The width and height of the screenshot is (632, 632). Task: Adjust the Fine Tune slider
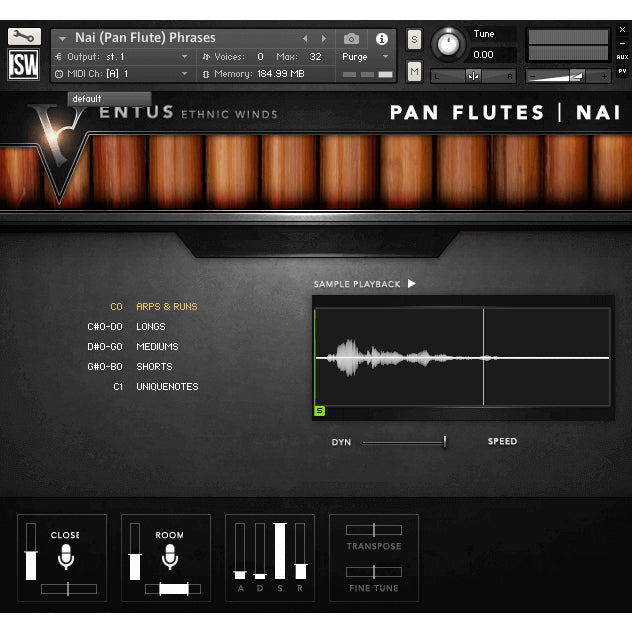(x=374, y=572)
